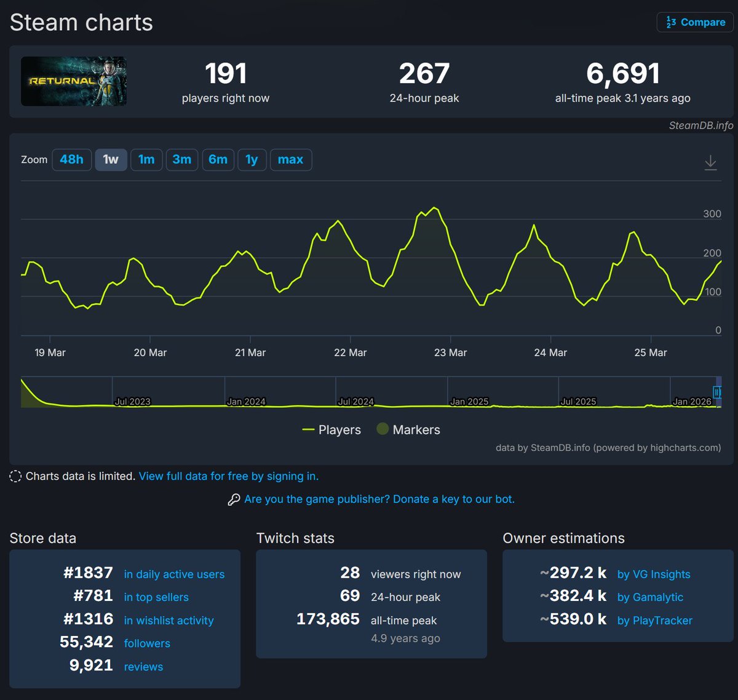The width and height of the screenshot is (738, 700).
Task: Click the 28 viewers right now value
Action: click(350, 573)
